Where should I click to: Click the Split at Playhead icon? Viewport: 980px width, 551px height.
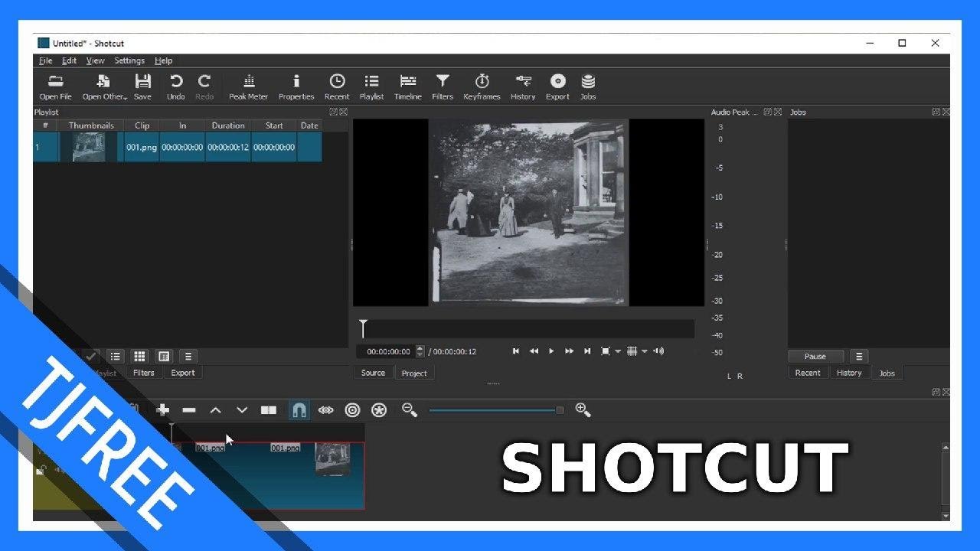(x=269, y=410)
